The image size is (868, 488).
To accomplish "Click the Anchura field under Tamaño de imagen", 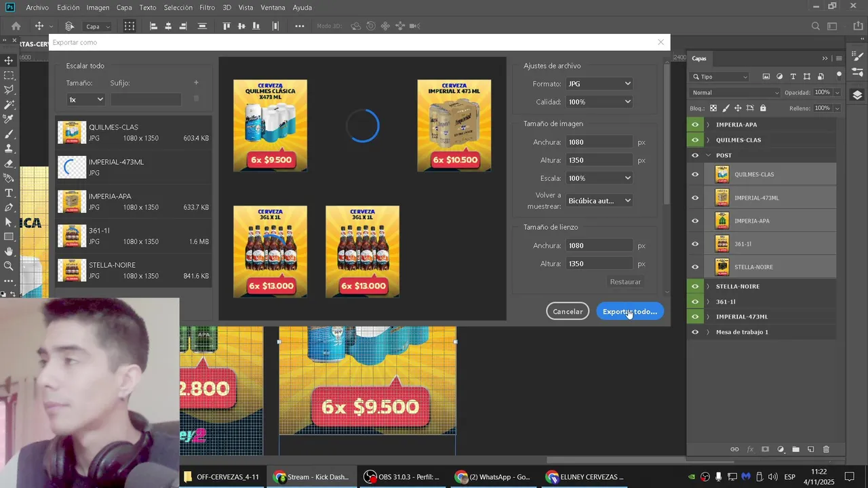I will [x=599, y=142].
